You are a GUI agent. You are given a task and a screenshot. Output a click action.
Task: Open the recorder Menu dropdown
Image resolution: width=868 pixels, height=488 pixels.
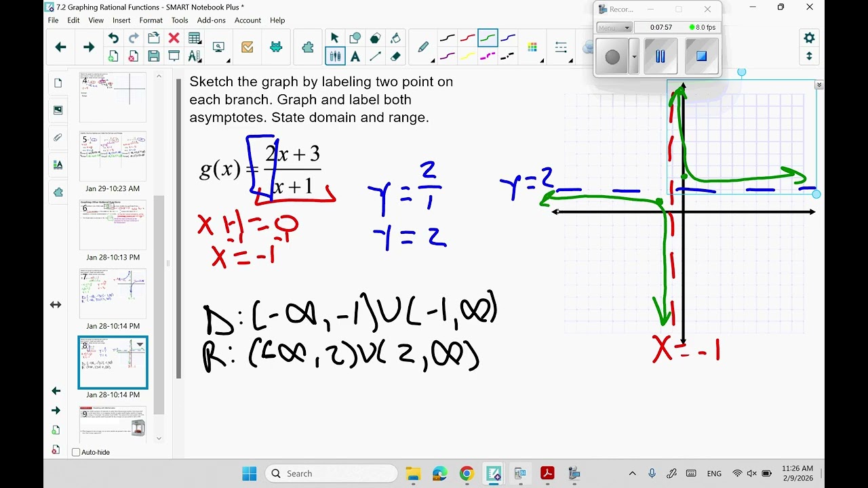tap(614, 28)
